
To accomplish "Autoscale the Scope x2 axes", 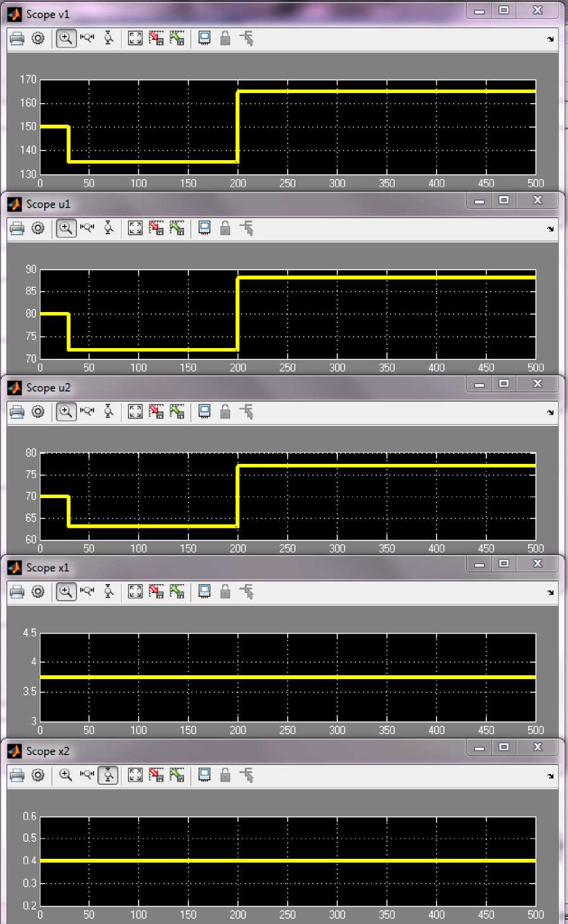I will [x=135, y=775].
